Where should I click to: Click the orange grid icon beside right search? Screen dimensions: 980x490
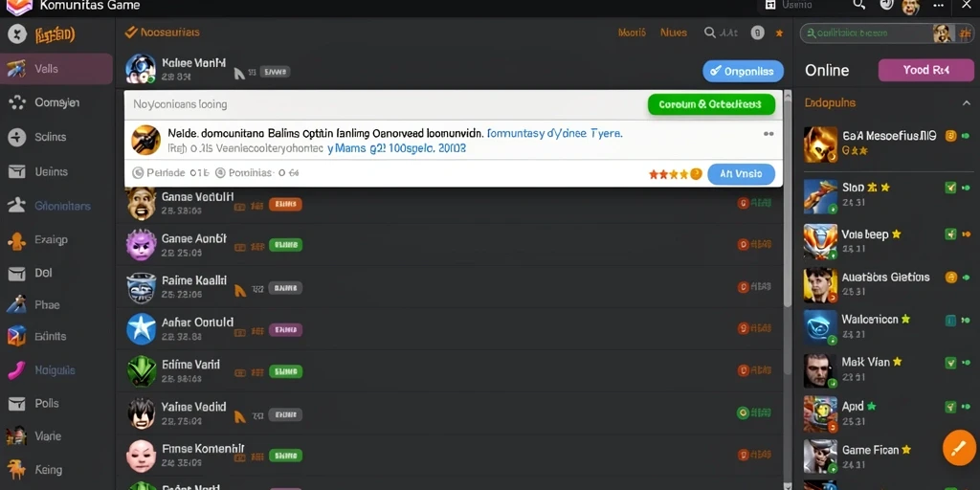coord(965,33)
